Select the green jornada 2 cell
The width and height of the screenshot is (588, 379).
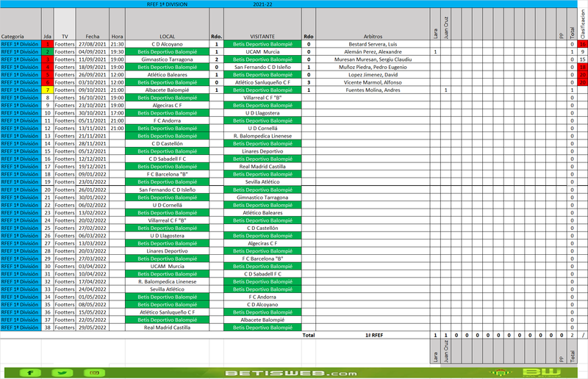tap(47, 51)
